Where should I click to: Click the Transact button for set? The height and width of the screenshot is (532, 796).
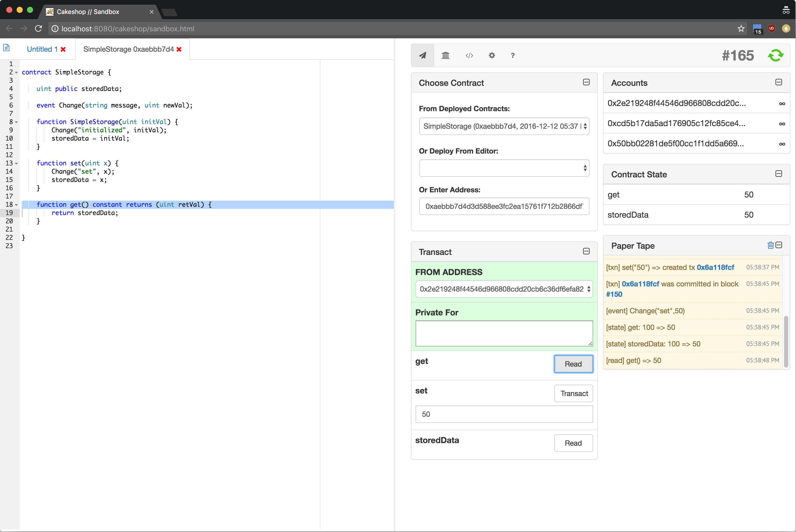pyautogui.click(x=573, y=393)
